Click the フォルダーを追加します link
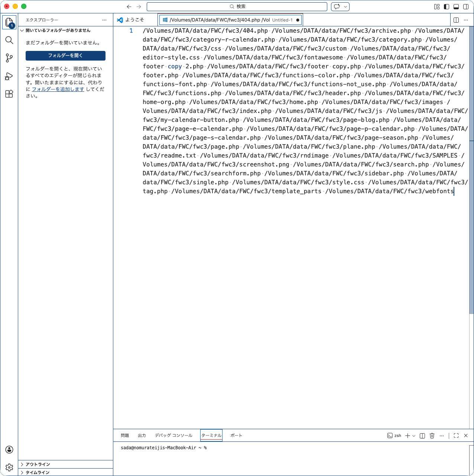Viewport: 474px width, 476px height. [x=58, y=89]
